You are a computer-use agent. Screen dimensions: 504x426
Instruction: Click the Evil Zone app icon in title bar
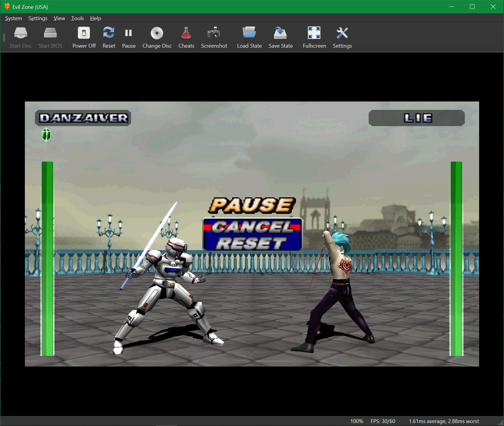(7, 7)
